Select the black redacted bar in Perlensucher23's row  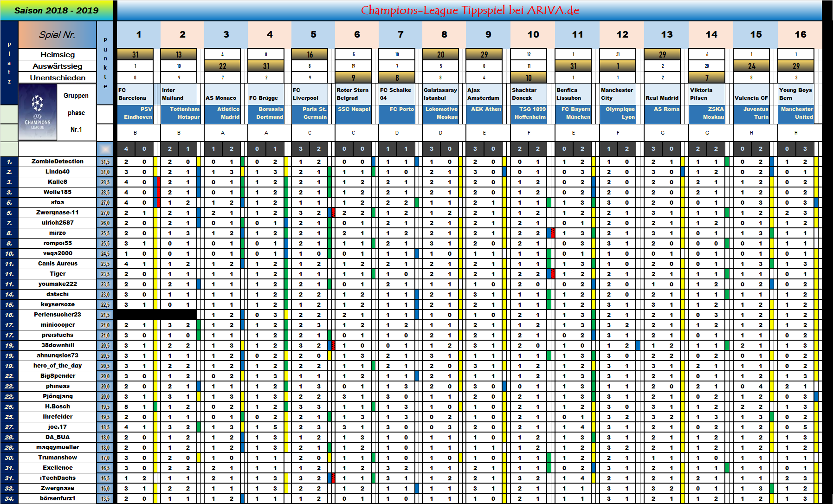[x=156, y=315]
